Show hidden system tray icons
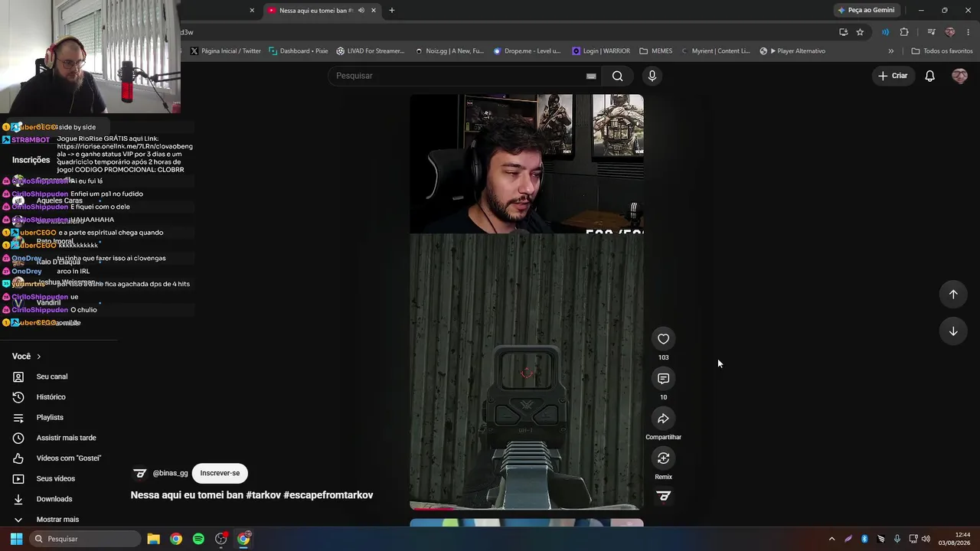The image size is (980, 551). coord(831,539)
